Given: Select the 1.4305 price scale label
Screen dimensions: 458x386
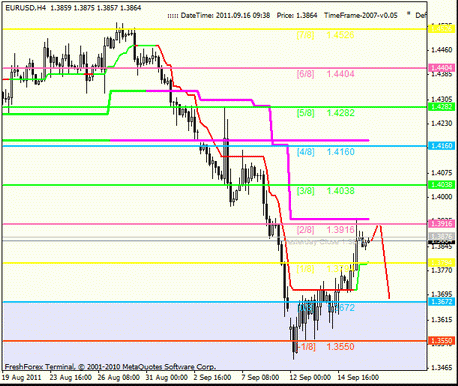Looking at the screenshot, I should (442, 99).
